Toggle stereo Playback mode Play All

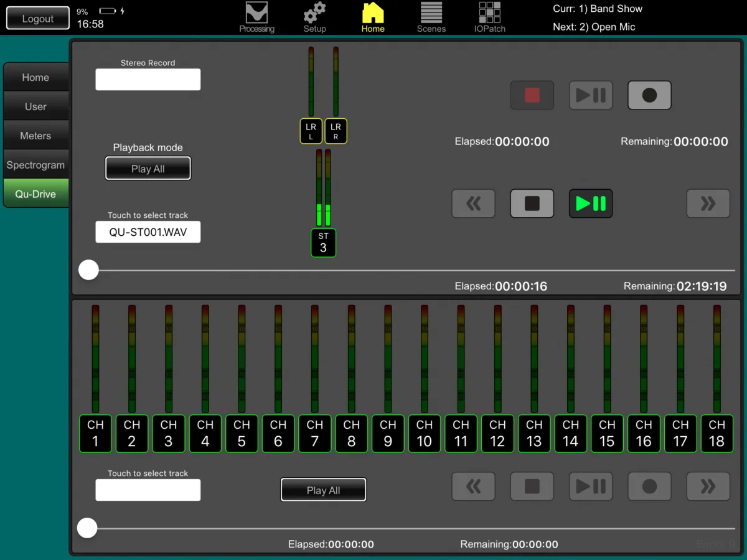click(148, 169)
